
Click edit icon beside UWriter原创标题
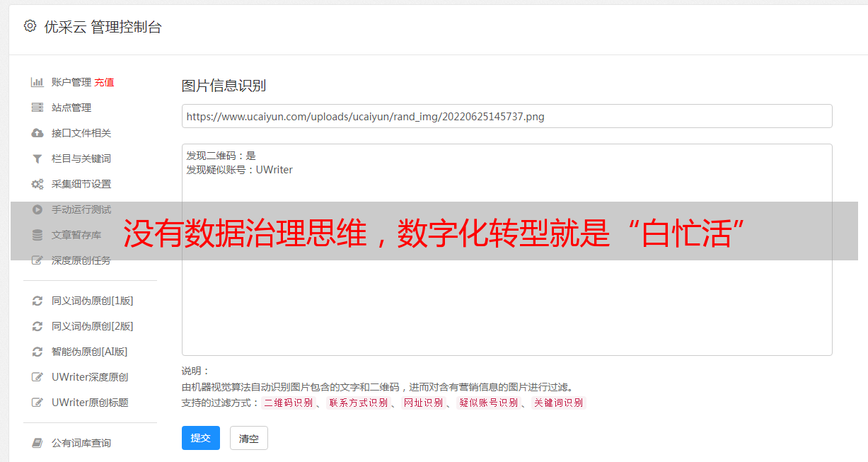click(37, 403)
